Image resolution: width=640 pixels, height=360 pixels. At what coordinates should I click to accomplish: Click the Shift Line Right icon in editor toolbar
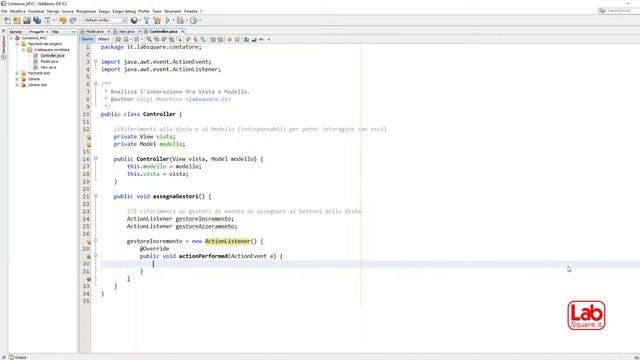point(220,39)
